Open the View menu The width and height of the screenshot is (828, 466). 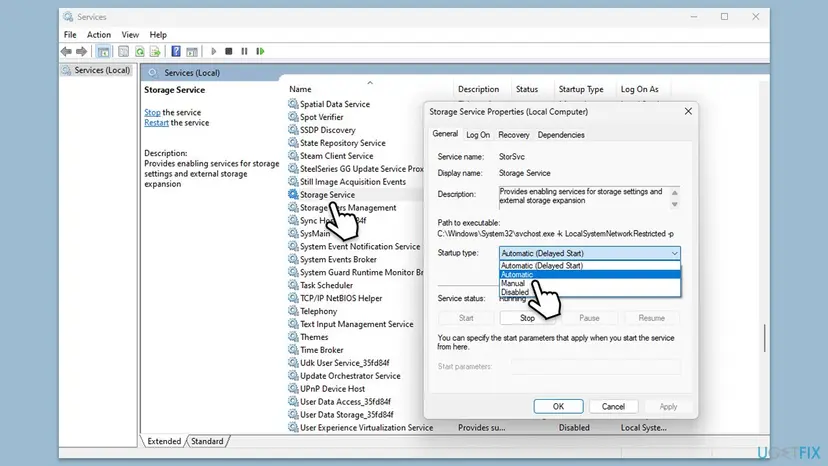click(130, 35)
